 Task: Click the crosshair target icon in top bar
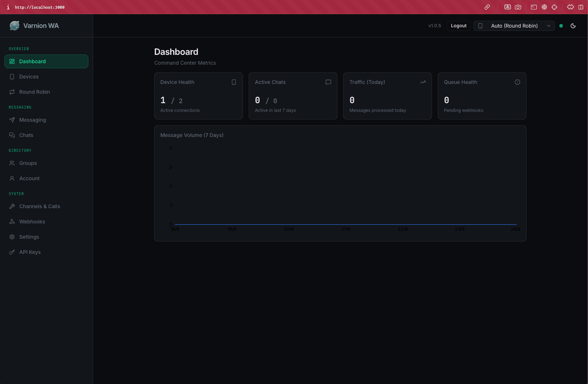pos(555,7)
